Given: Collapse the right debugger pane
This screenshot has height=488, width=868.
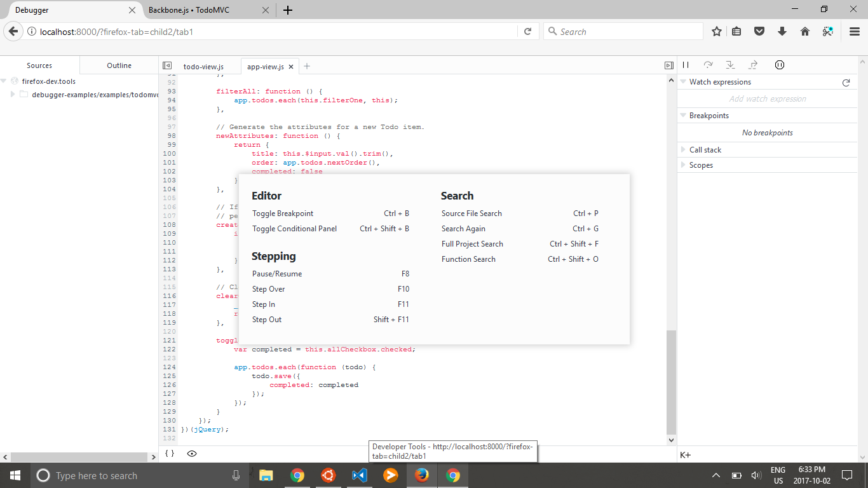Looking at the screenshot, I should [x=668, y=65].
